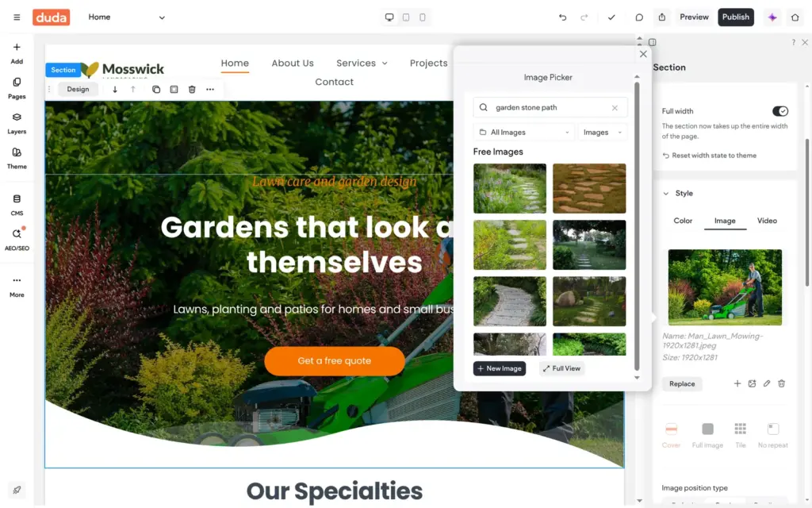812x508 pixels.
Task: Click the New Image button
Action: pos(500,368)
